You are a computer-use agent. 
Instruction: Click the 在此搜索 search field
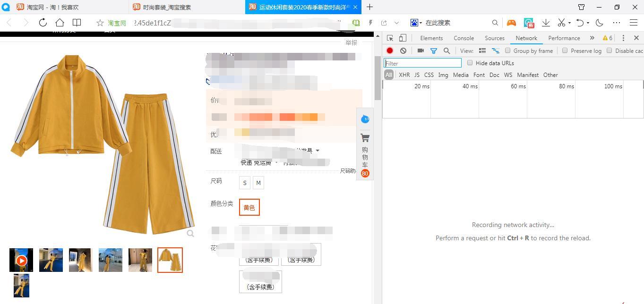click(x=456, y=23)
